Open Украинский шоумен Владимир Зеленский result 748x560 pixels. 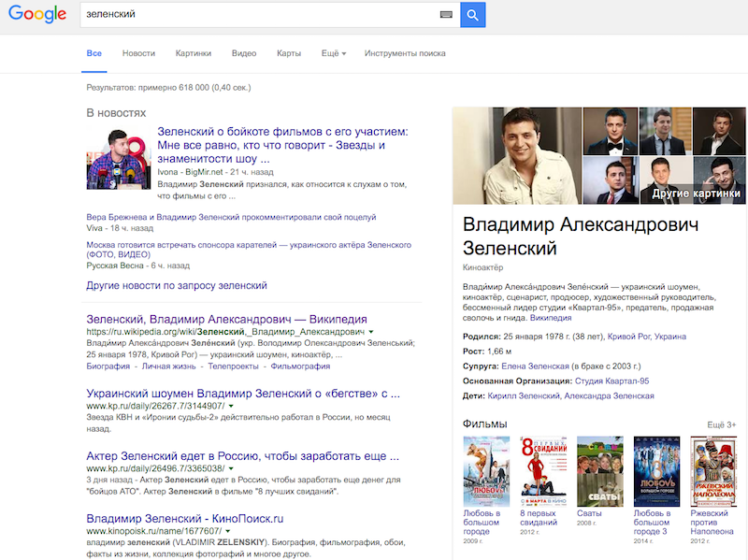[x=243, y=394]
